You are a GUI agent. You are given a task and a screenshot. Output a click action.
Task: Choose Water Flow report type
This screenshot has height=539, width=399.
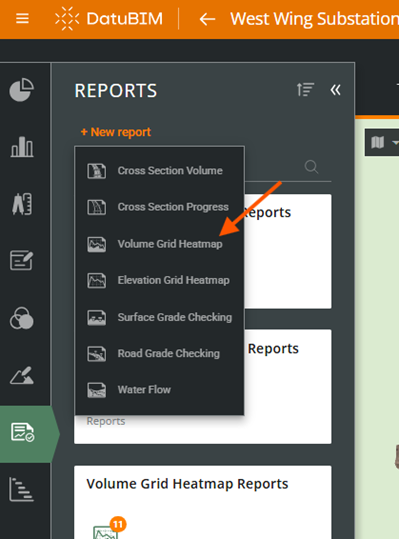coord(159,390)
